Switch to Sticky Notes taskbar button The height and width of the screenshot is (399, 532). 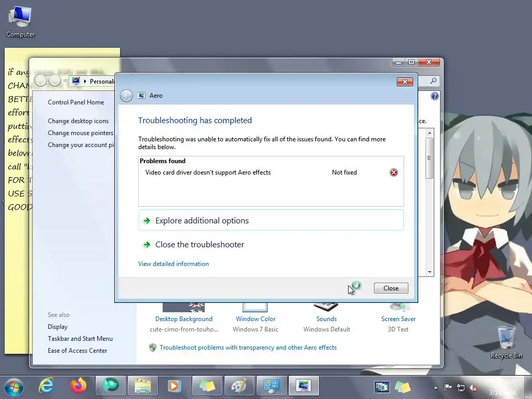coord(207,386)
